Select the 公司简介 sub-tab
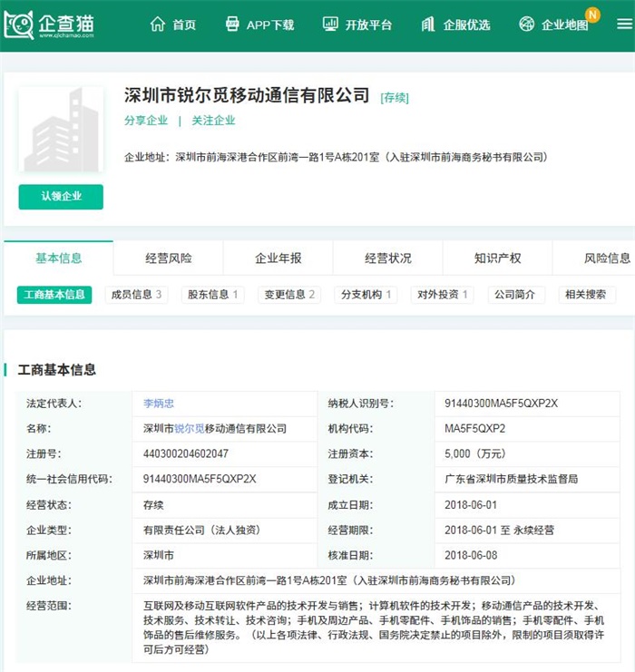Screen dimensions: 635x672 coord(516,295)
